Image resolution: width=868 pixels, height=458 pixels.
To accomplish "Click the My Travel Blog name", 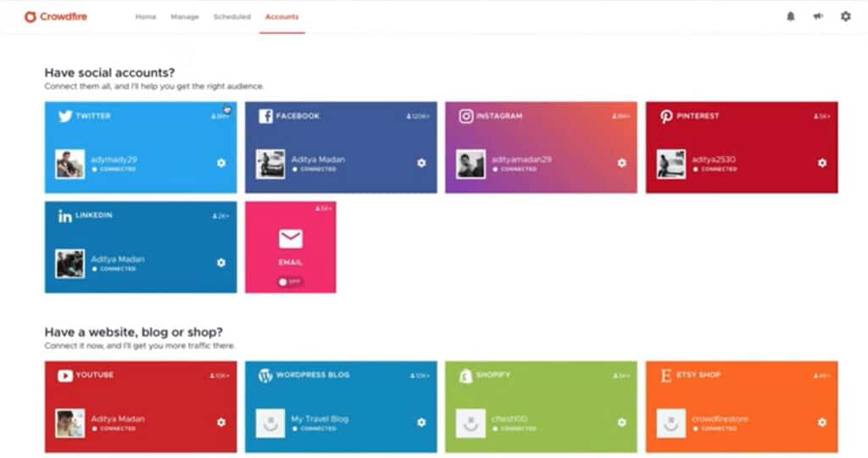I will [x=320, y=419].
